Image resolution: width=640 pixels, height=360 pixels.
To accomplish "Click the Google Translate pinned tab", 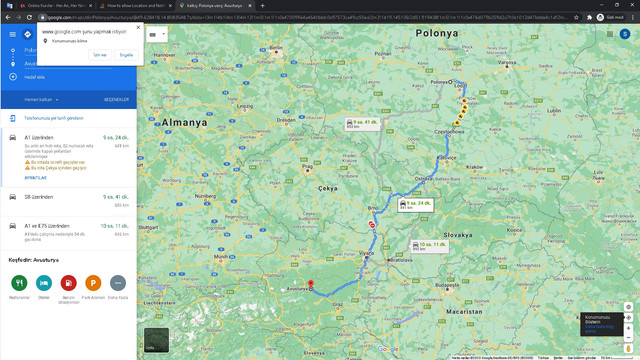I will [9, 6].
